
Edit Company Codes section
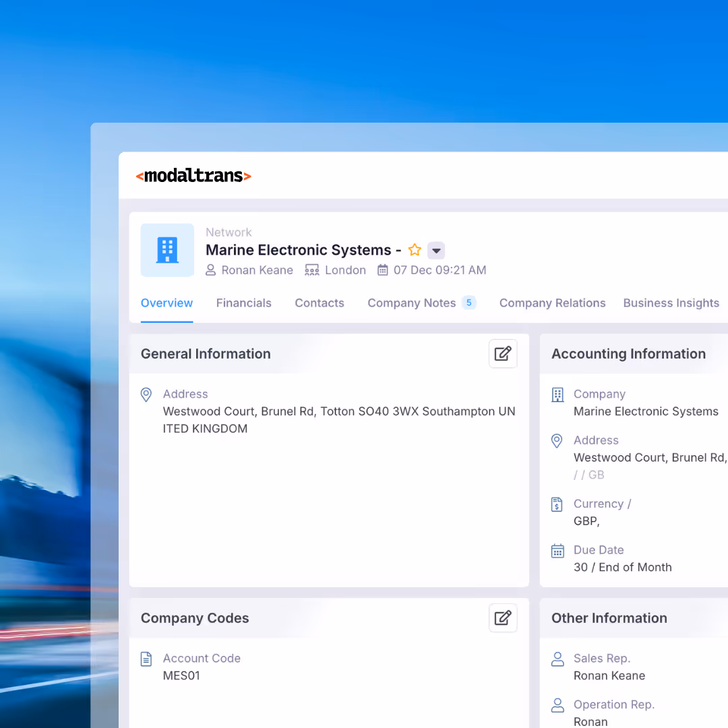(503, 618)
